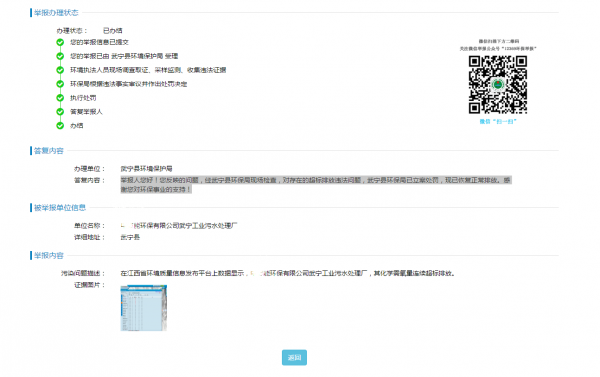Click the green check beside 办结
Image resolution: width=600 pixels, height=377 pixels.
[x=60, y=126]
